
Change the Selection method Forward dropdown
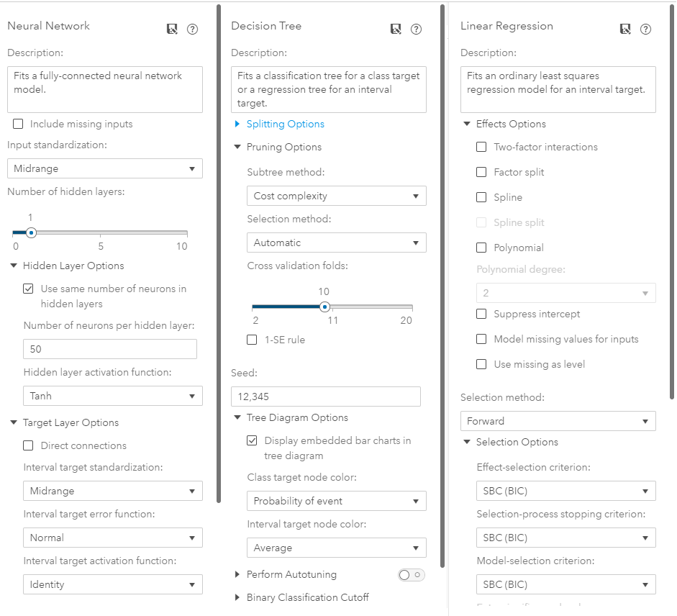(558, 420)
